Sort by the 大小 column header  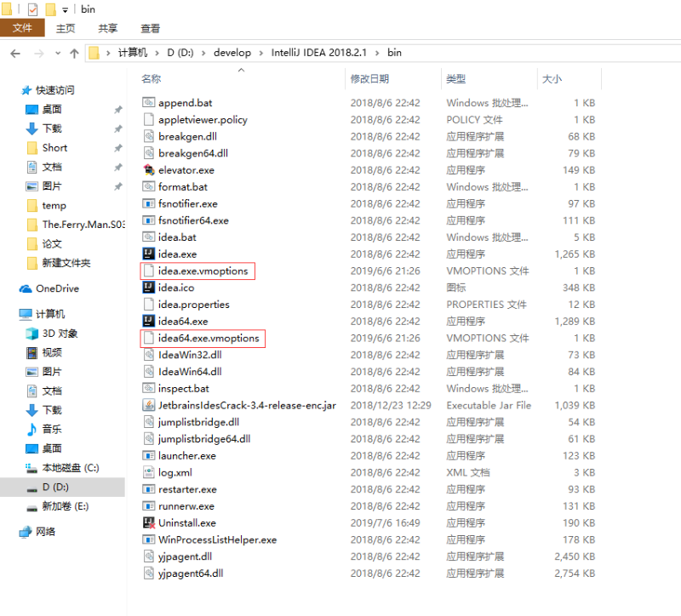(552, 78)
